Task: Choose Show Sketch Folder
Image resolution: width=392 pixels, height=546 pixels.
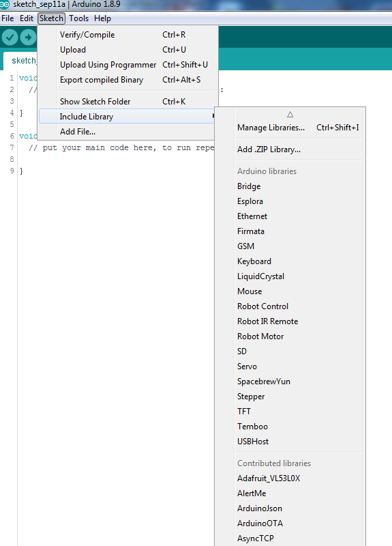Action: 128,102
